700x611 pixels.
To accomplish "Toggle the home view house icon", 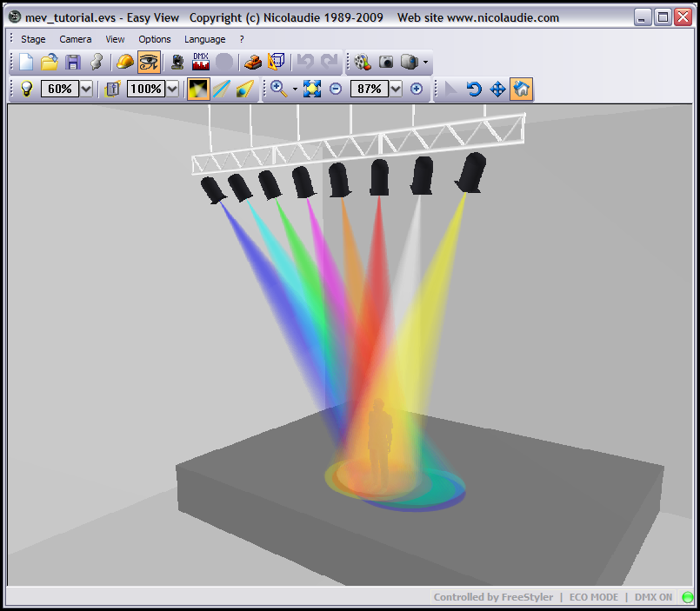I will pos(522,89).
